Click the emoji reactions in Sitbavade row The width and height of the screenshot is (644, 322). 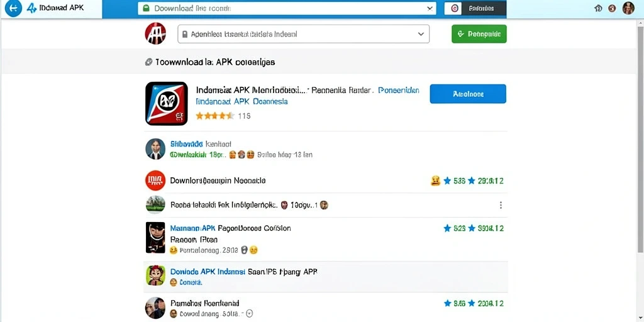pos(241,155)
